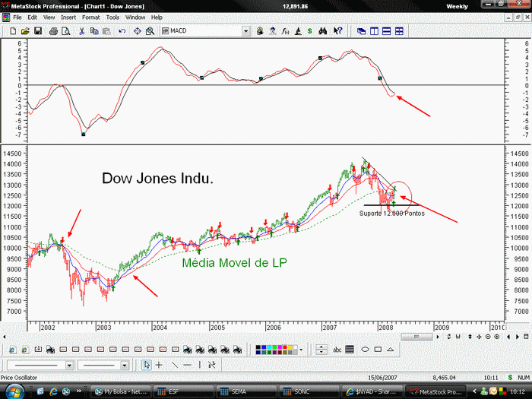Click the left scroll arrow under chart
Screen dimensions: 532x399
pyautogui.click(x=5, y=337)
